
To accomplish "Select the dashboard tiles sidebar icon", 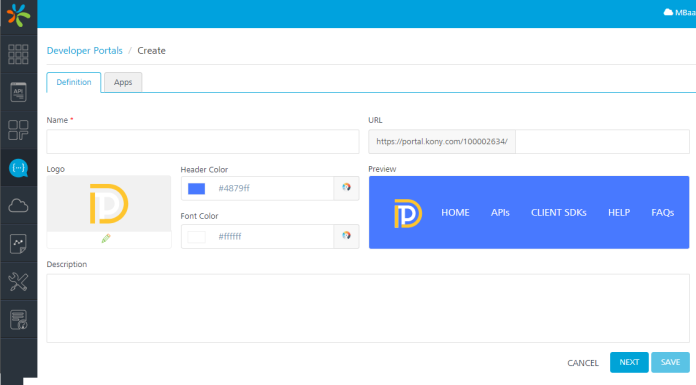I will pyautogui.click(x=18, y=130).
